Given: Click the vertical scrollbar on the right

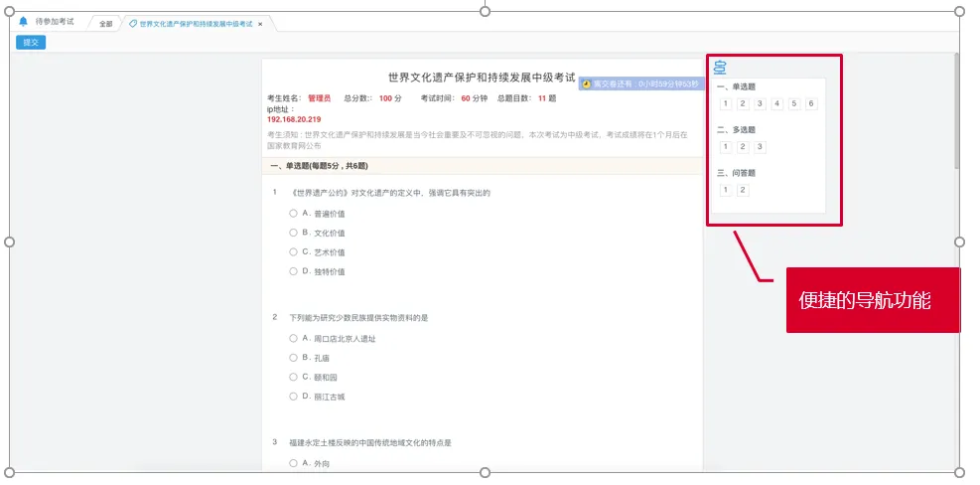Looking at the screenshot, I should coord(956,109).
